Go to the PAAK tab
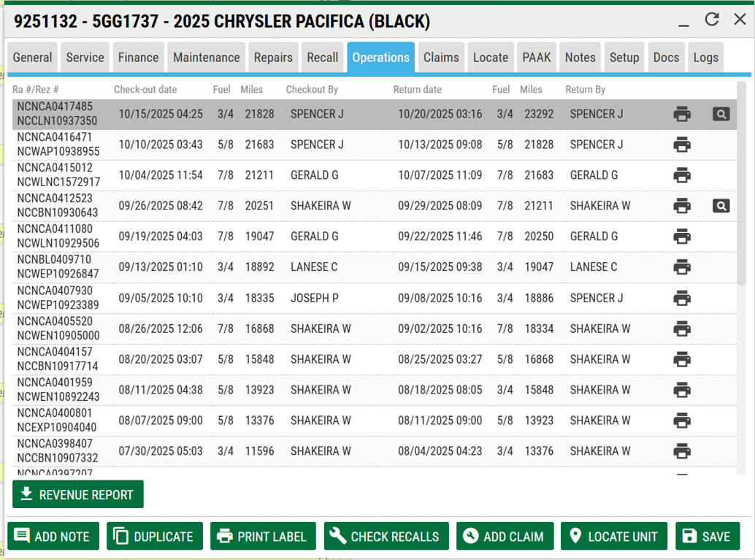Screen dimensions: 755x560 coord(536,58)
